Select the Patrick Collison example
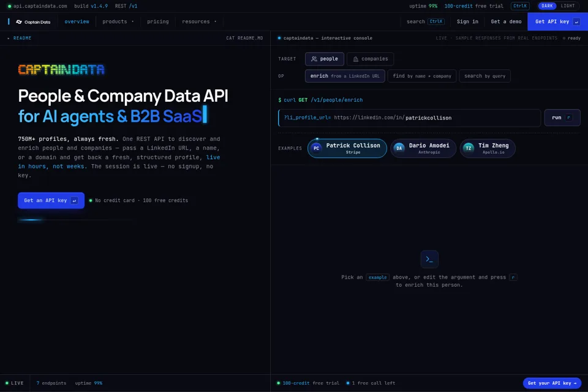The image size is (588, 392). pos(347,149)
